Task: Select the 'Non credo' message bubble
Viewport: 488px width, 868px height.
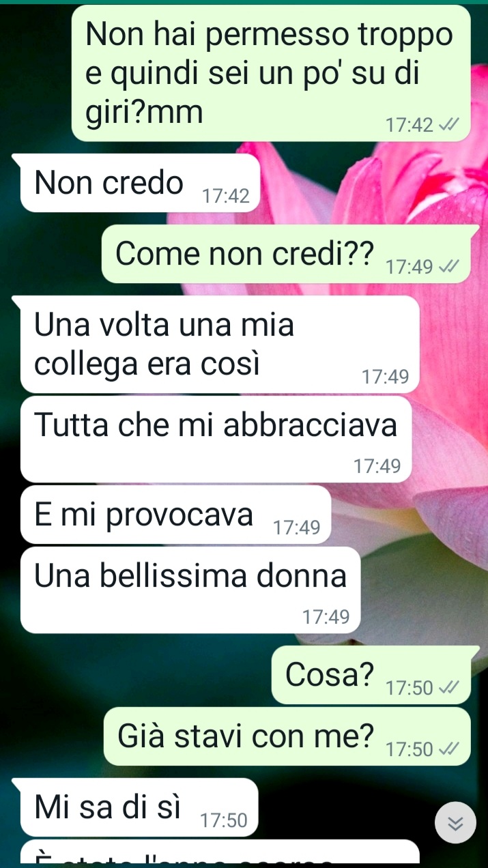Action: click(x=141, y=183)
